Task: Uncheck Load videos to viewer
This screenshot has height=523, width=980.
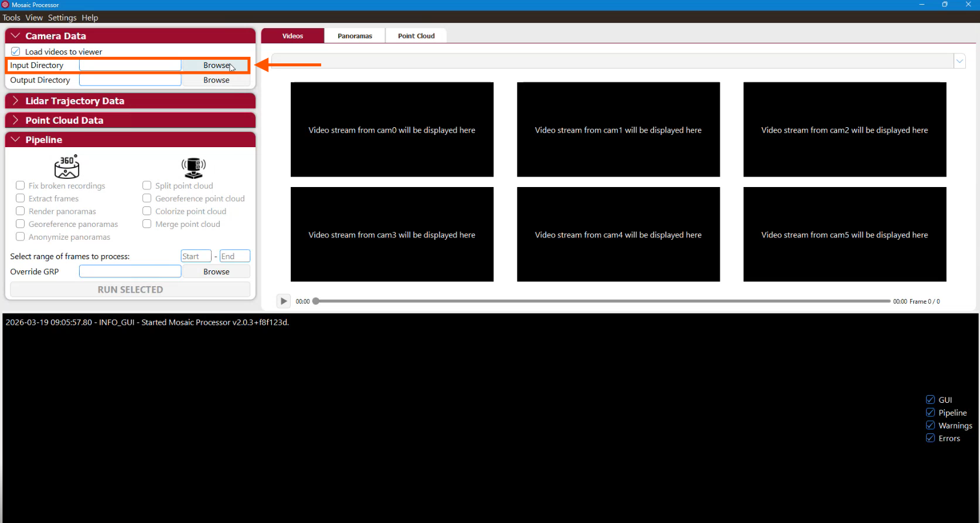Action: (16, 52)
